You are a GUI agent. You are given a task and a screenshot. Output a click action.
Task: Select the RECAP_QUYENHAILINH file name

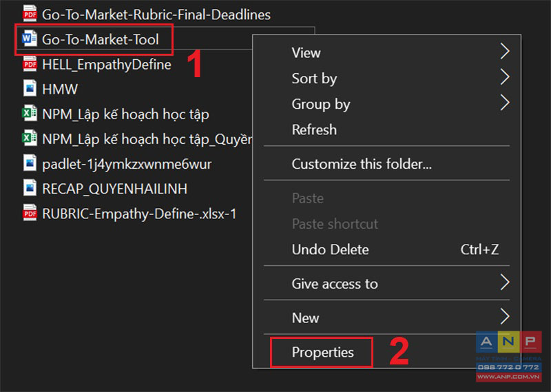click(x=114, y=189)
